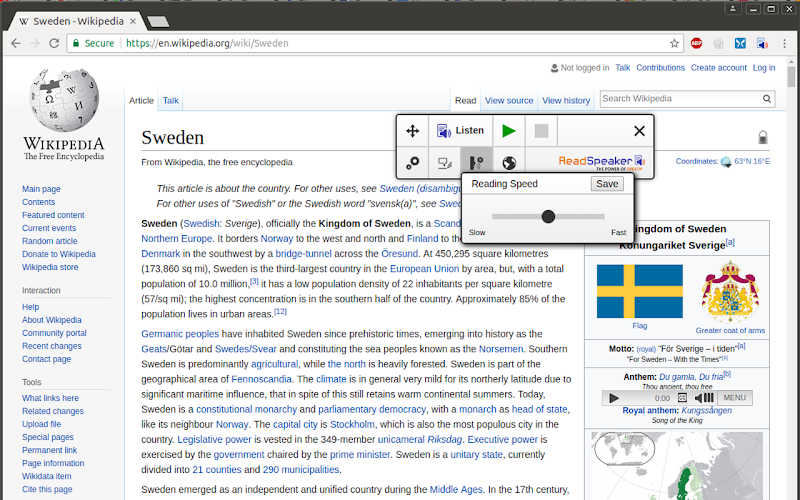Viewport: 800px width, 500px height.
Task: Click the search magnifier icon
Action: pyautogui.click(x=767, y=98)
